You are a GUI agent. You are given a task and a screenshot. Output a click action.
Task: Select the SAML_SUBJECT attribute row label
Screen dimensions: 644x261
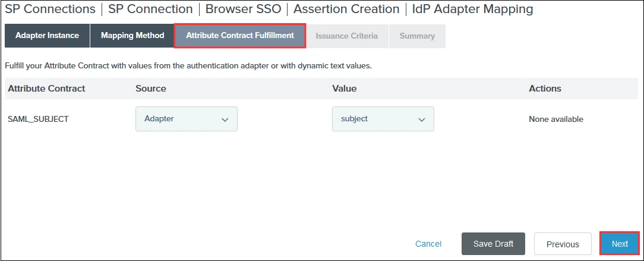(x=38, y=119)
